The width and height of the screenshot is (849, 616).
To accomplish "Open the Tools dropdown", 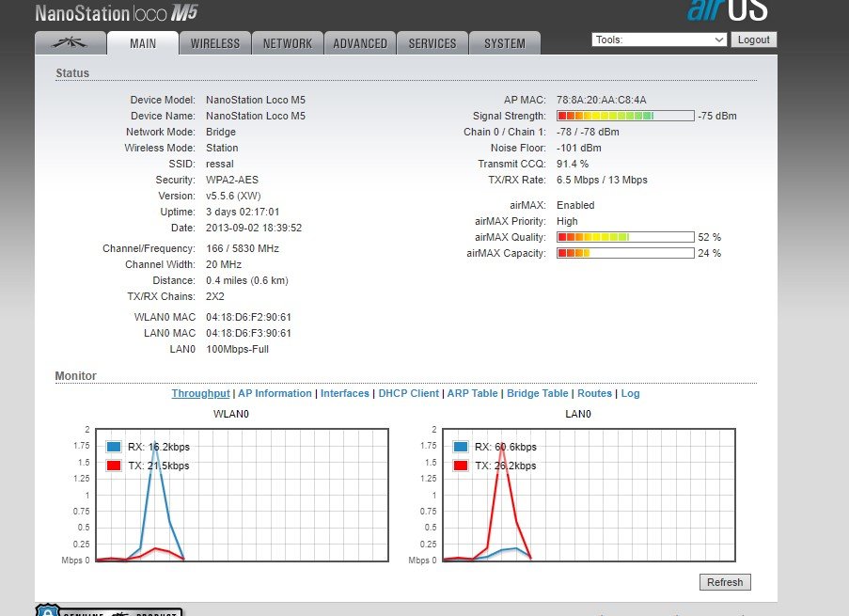I will [659, 39].
